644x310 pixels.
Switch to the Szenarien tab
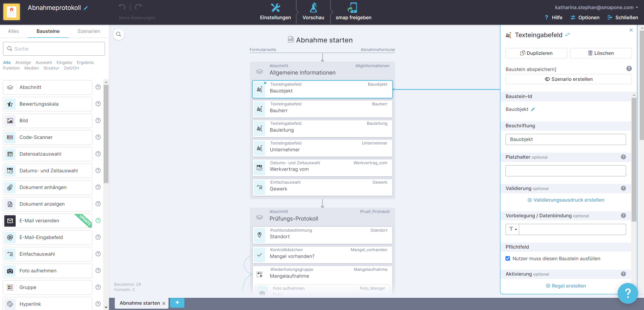click(89, 31)
